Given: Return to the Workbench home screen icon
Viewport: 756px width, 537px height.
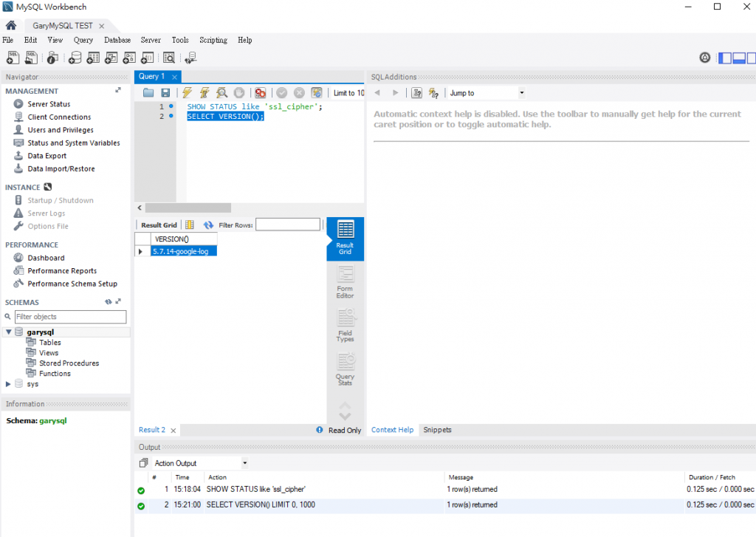Looking at the screenshot, I should [x=11, y=26].
